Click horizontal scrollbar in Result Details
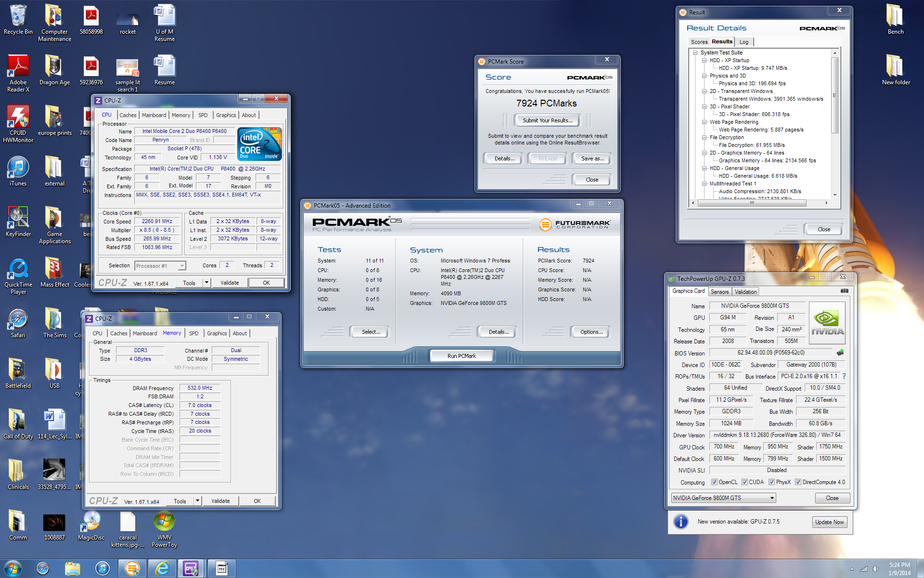This screenshot has width=924, height=578. click(x=752, y=203)
